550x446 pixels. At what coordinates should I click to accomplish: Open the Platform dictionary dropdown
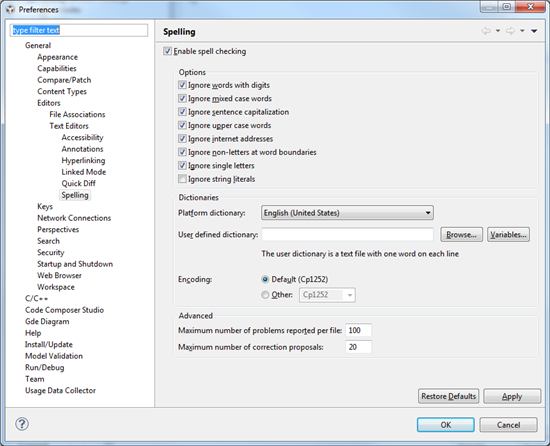tap(347, 213)
